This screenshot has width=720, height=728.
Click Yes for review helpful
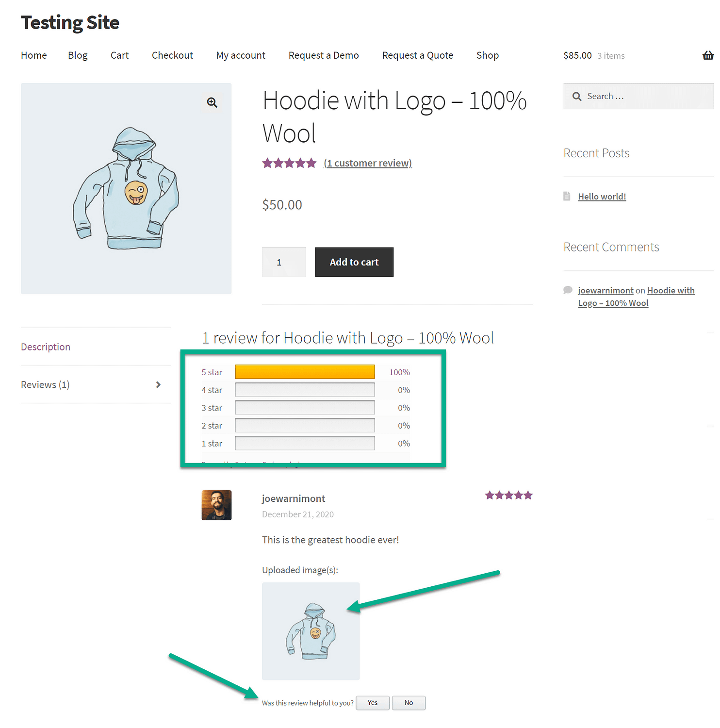[373, 703]
